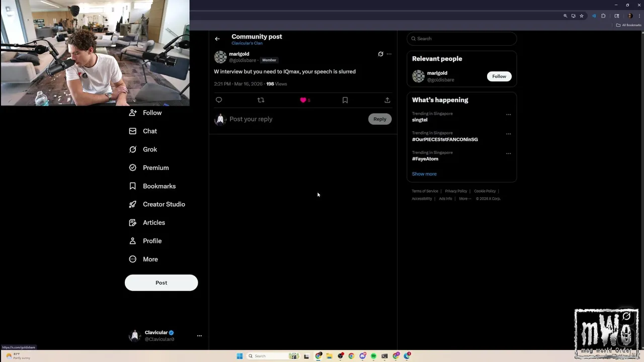Open options dots for #OurPIECES1stFANCONinSG trend

point(508,134)
